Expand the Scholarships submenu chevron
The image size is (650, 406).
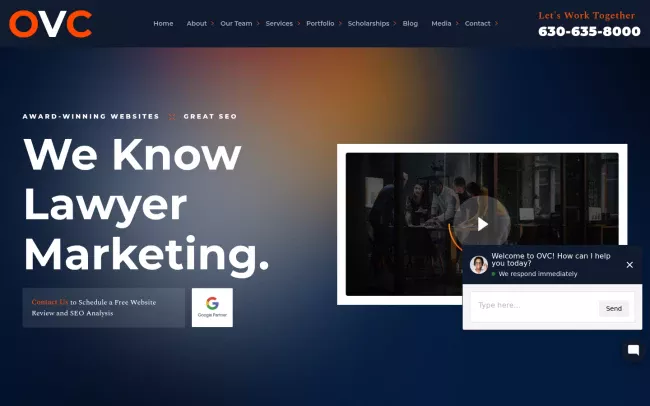click(395, 24)
